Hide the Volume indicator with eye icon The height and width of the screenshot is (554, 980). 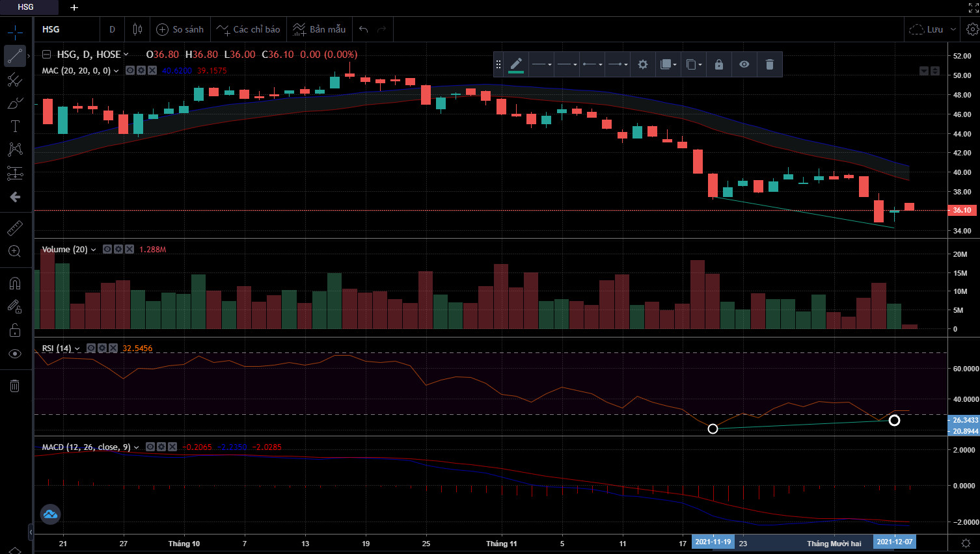coord(107,249)
